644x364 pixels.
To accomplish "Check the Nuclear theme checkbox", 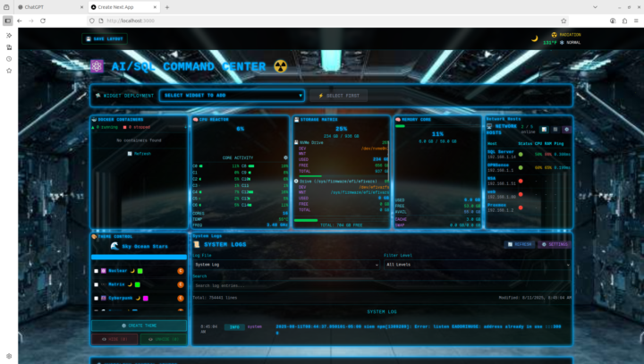I will (x=96, y=271).
